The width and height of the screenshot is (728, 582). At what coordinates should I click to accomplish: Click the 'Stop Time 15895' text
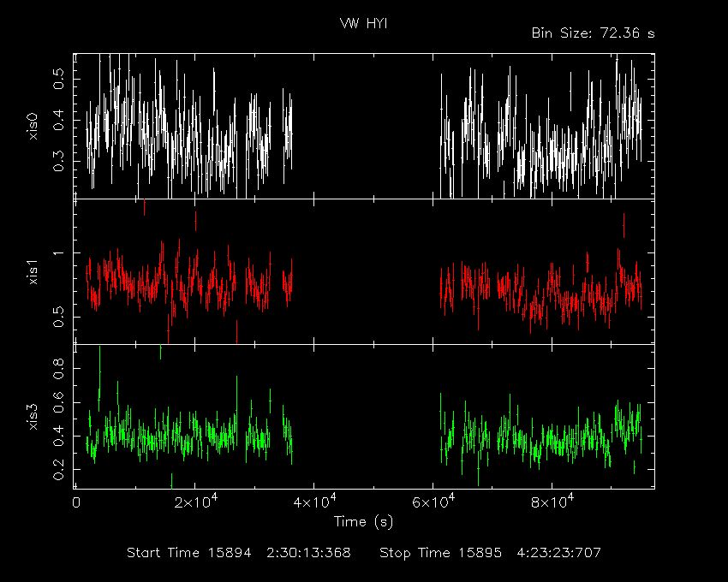[440, 553]
